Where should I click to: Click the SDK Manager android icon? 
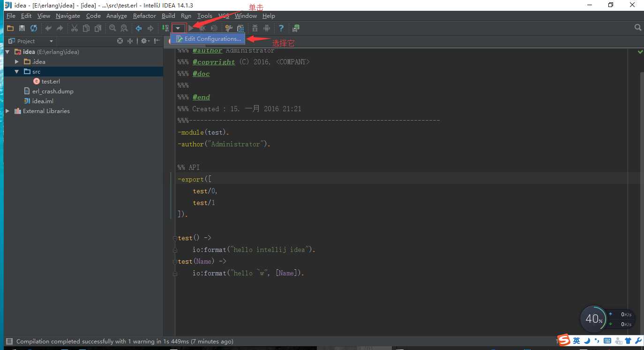255,28
